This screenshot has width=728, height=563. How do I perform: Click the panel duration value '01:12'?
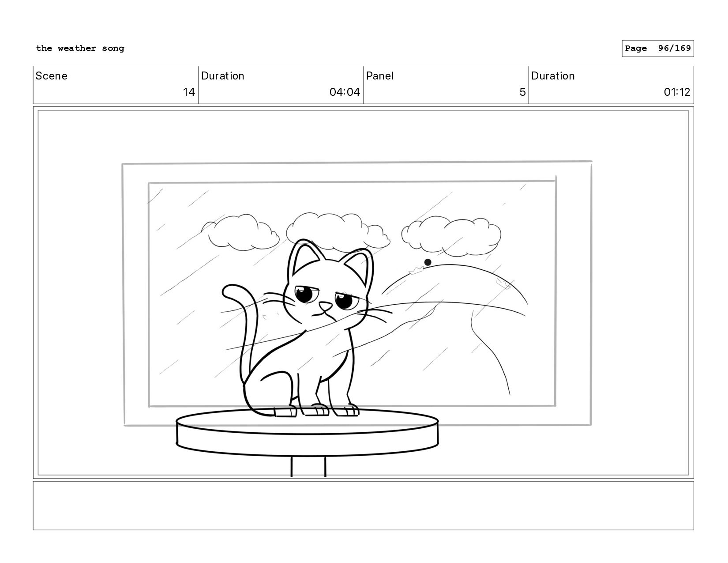tap(677, 92)
